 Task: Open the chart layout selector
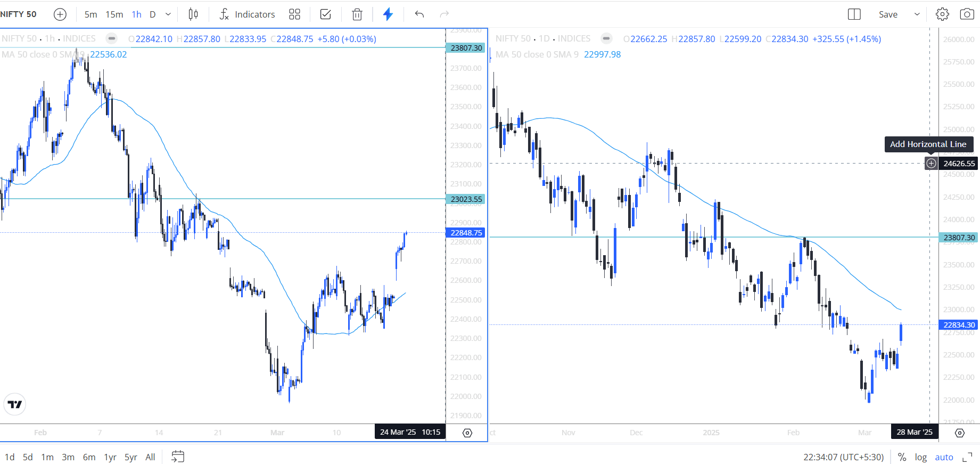click(x=854, y=14)
